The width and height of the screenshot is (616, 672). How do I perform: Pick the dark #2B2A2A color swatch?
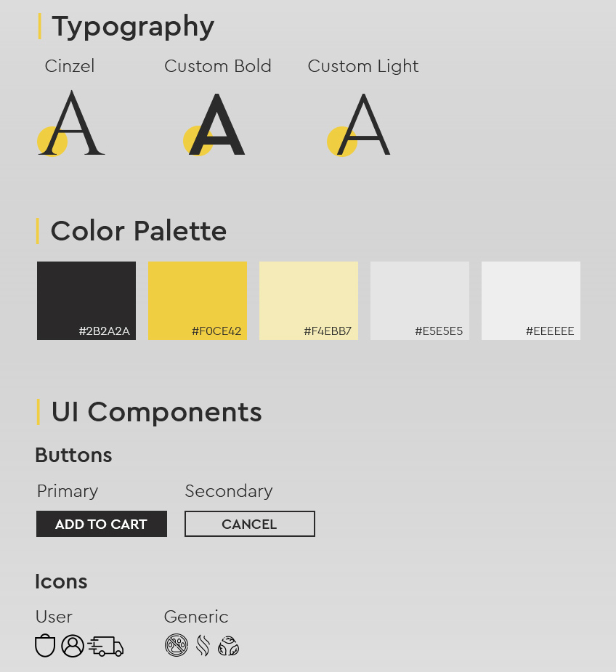pos(86,301)
